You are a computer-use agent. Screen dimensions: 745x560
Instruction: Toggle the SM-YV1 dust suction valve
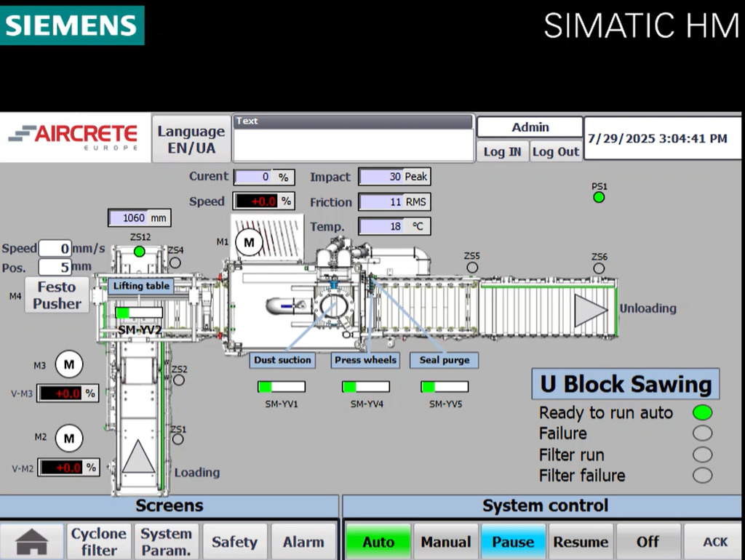click(x=282, y=387)
